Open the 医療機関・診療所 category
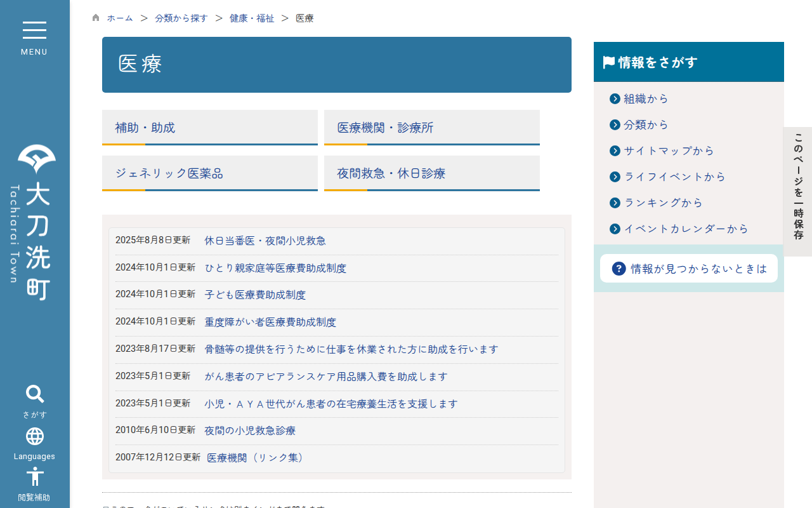Viewport: 812px width, 508px height. pyautogui.click(x=432, y=128)
